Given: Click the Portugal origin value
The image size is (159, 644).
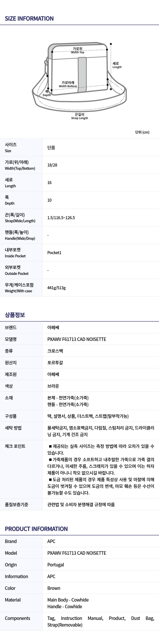Looking at the screenshot, I should (x=56, y=565).
